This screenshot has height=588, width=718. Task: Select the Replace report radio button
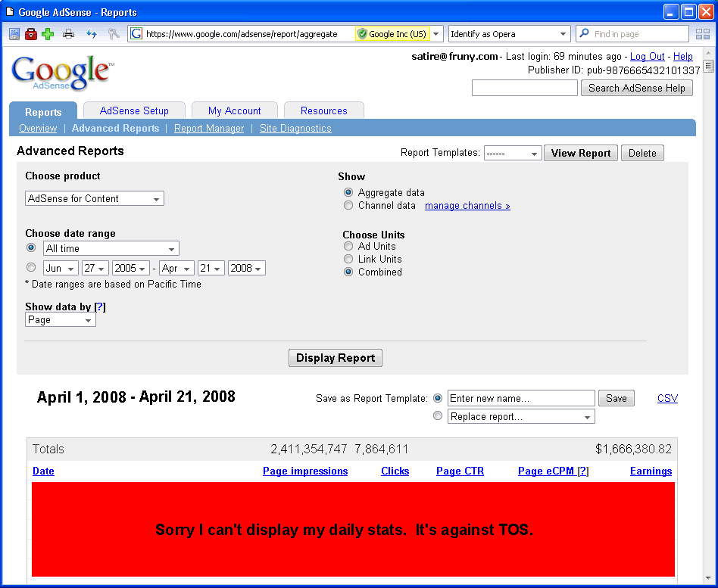[438, 415]
